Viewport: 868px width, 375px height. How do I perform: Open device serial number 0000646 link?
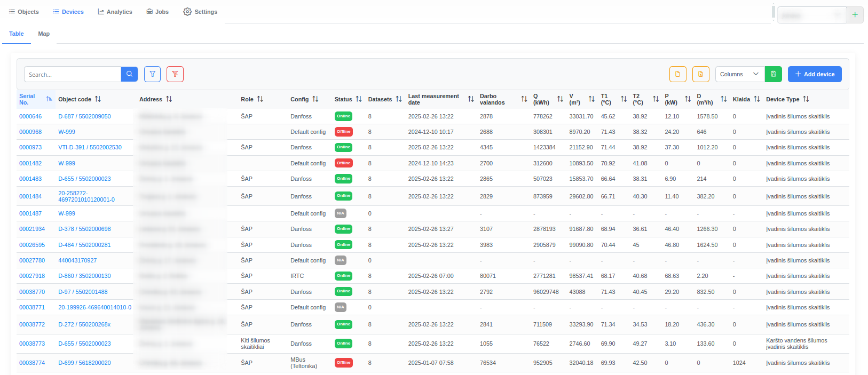30,116
